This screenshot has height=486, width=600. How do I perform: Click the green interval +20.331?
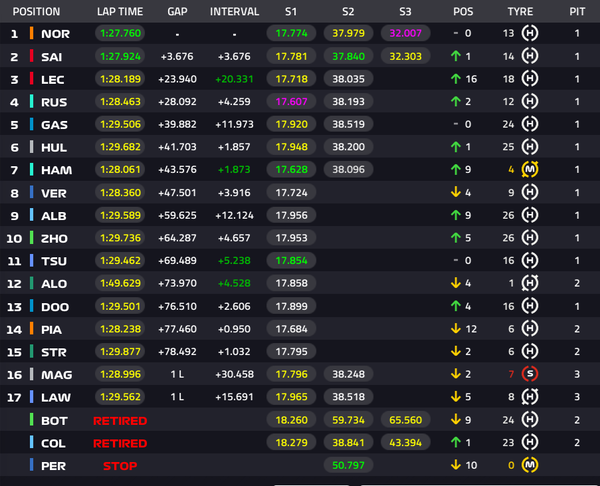pyautogui.click(x=234, y=79)
